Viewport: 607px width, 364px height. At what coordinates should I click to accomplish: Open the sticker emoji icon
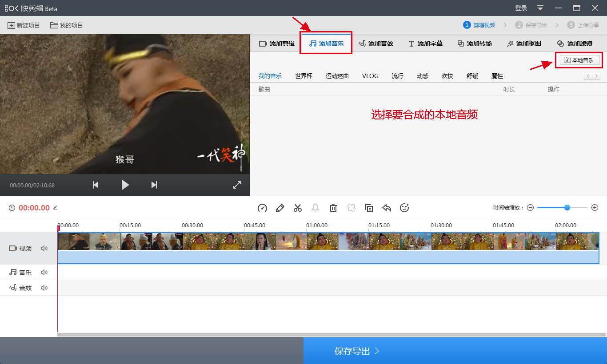(x=404, y=208)
